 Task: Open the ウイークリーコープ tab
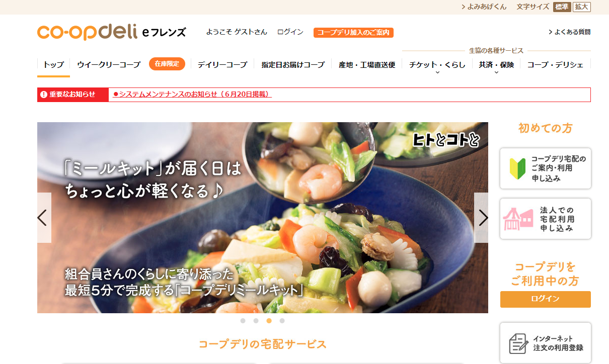coord(109,64)
